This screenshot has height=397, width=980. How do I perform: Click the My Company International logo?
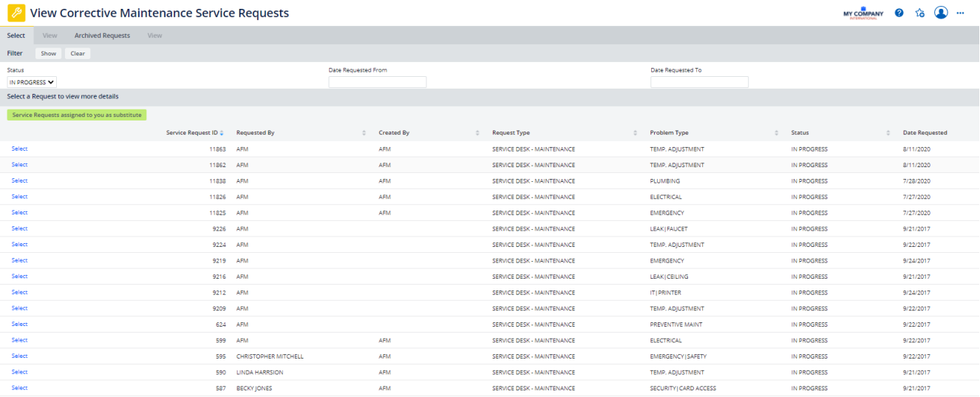(x=862, y=14)
